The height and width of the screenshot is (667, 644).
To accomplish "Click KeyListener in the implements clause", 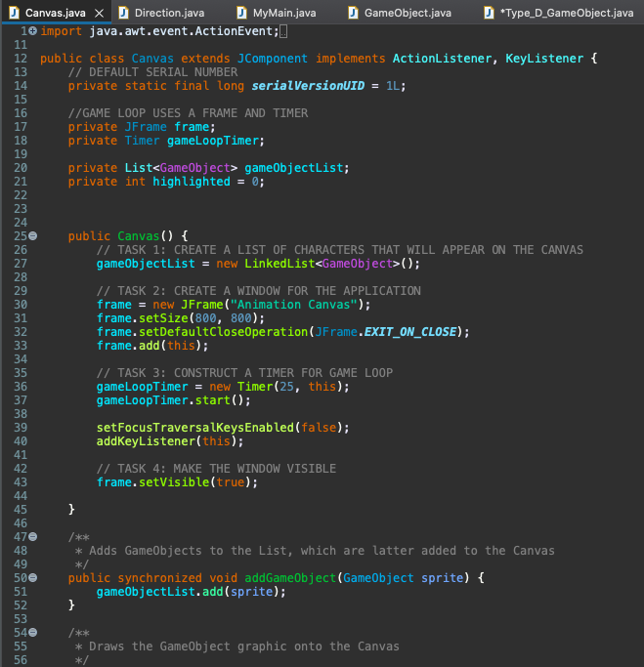I will pos(544,59).
